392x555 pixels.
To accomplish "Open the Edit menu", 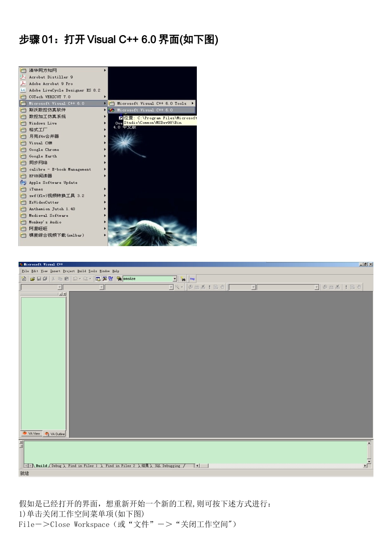I will pyautogui.click(x=35, y=271).
